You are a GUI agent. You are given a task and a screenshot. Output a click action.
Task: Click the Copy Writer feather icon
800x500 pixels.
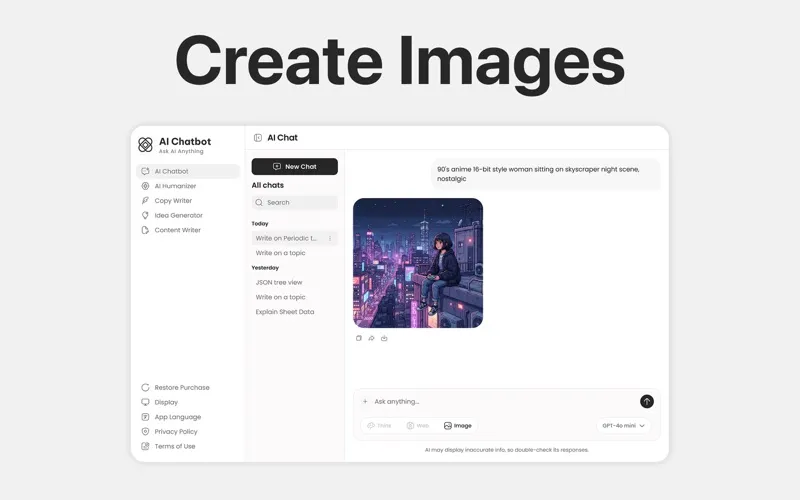point(145,201)
